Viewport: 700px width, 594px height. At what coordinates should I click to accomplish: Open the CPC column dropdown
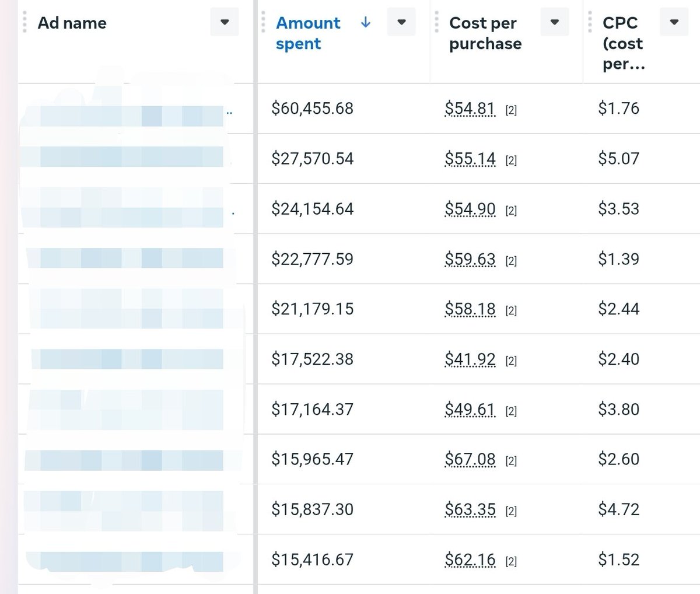click(x=674, y=23)
